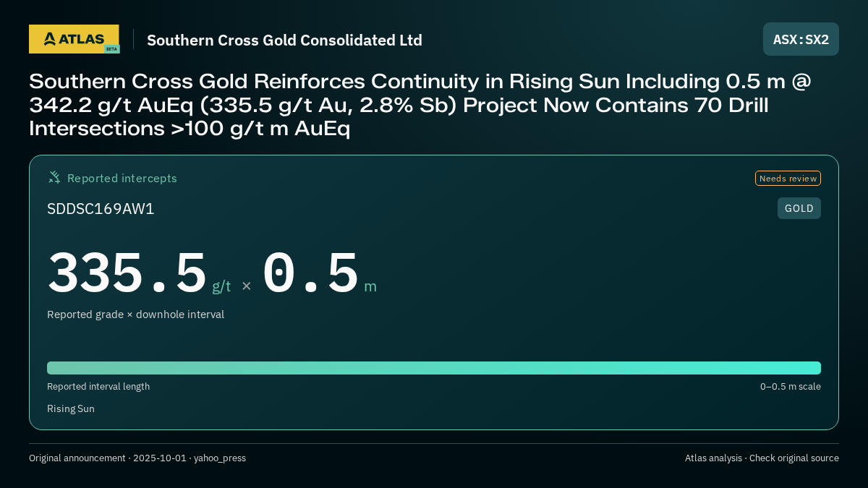Click the 0–0.5 m scale label
The height and width of the screenshot is (488, 868).
pos(791,387)
